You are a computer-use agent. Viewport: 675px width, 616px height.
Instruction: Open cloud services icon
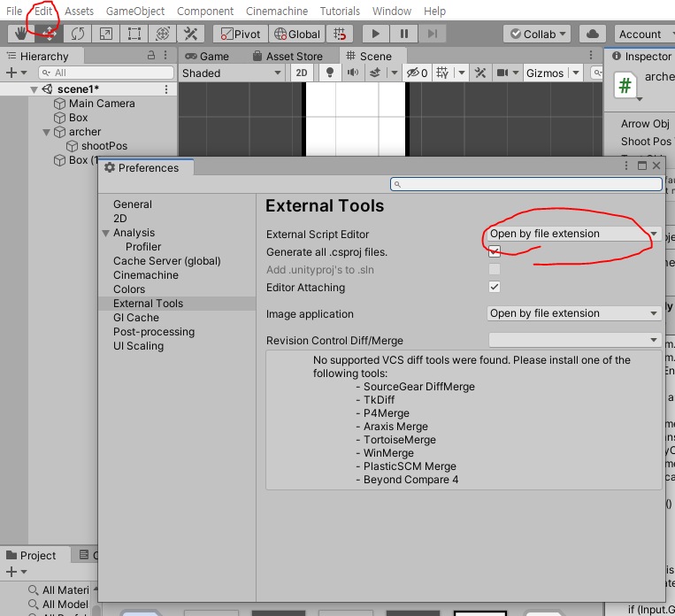point(593,34)
